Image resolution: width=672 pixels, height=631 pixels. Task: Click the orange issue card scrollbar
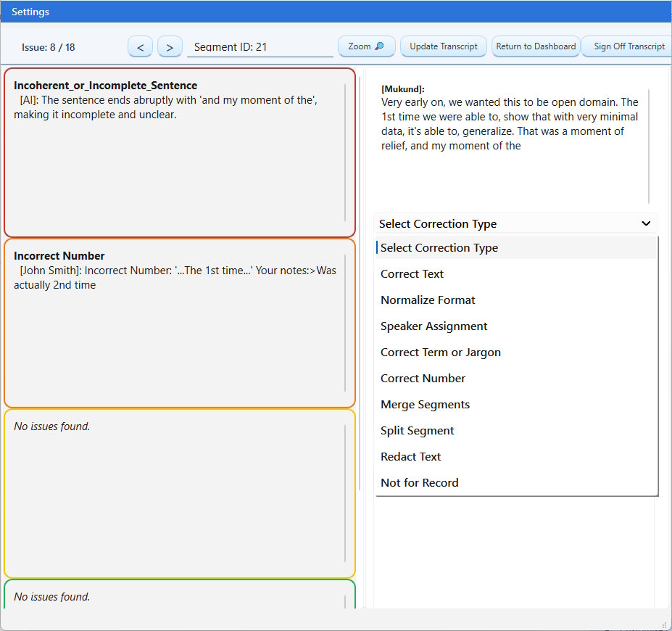click(345, 323)
